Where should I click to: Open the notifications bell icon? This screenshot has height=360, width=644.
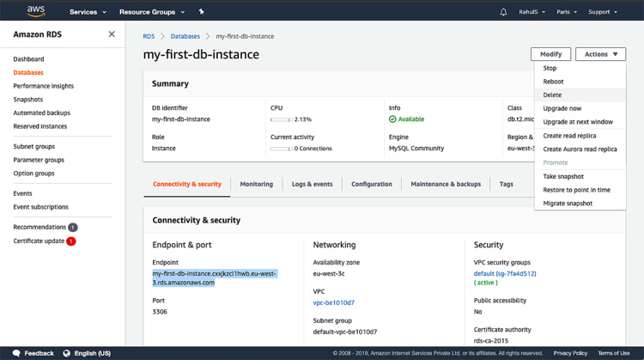click(503, 12)
